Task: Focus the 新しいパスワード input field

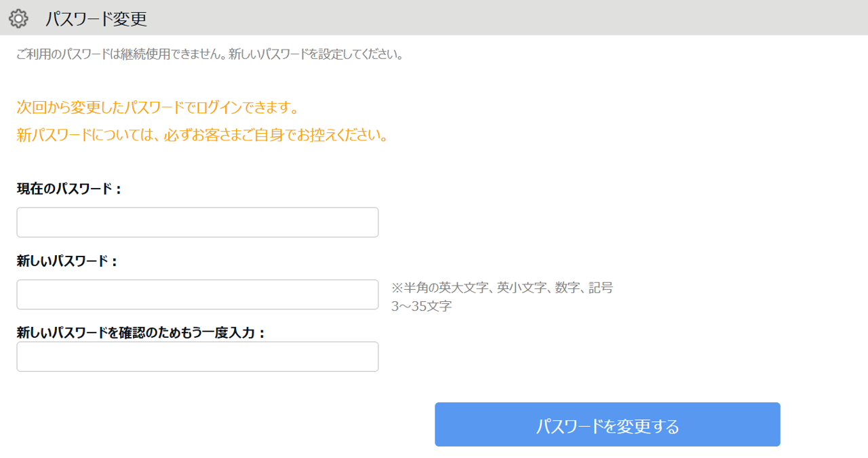Action: tap(197, 294)
